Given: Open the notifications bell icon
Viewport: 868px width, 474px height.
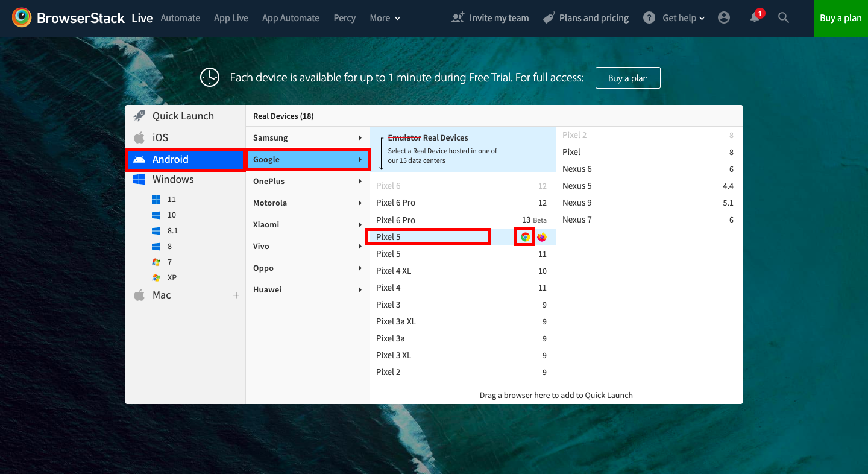Looking at the screenshot, I should coord(755,18).
